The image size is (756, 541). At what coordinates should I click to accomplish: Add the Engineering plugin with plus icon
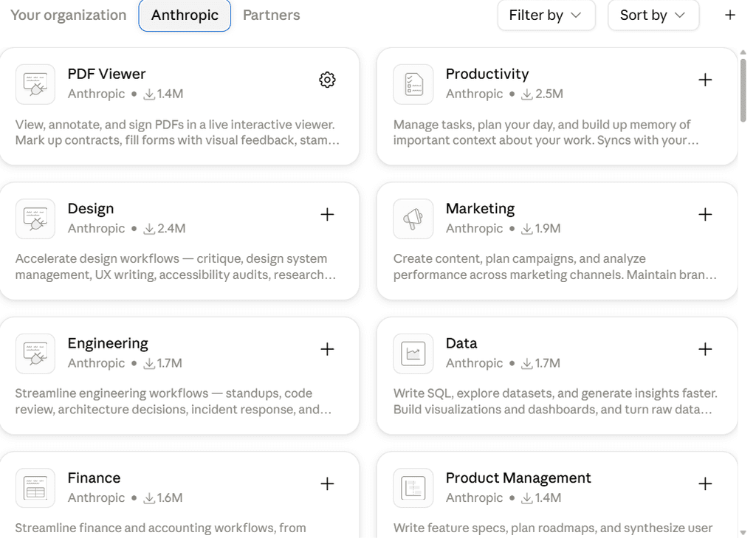coord(327,348)
